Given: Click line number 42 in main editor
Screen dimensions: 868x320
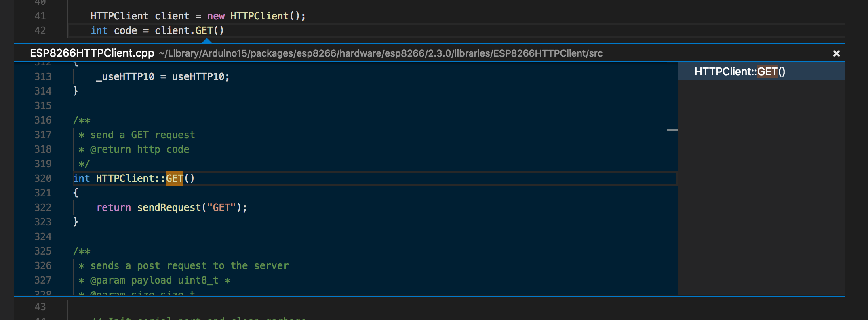Looking at the screenshot, I should pos(40,31).
